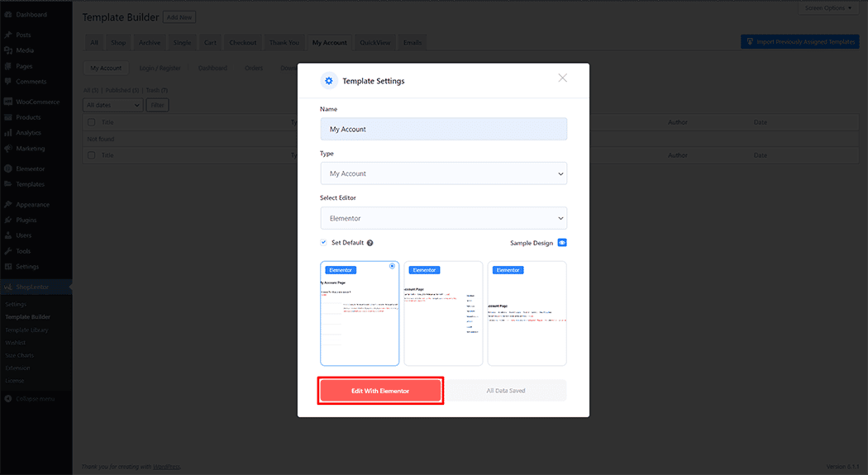Image resolution: width=868 pixels, height=475 pixels.
Task: Uncheck the Set Default checkbox
Action: (x=323, y=243)
